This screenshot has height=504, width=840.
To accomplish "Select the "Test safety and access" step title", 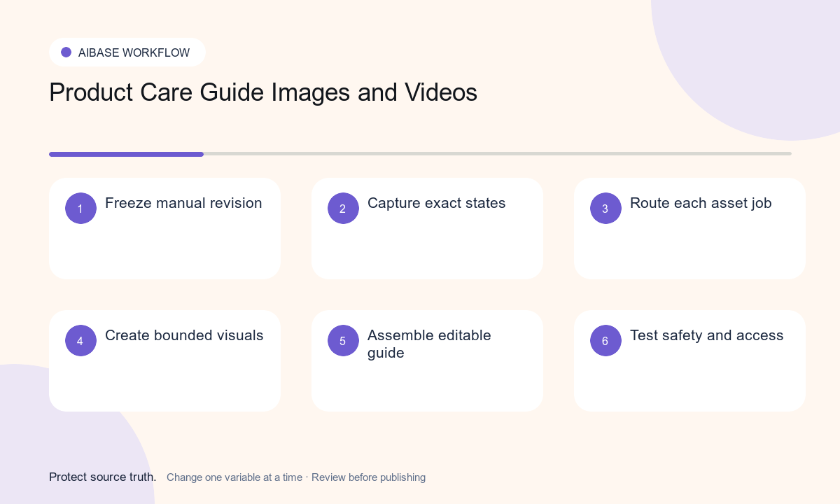I will click(707, 335).
